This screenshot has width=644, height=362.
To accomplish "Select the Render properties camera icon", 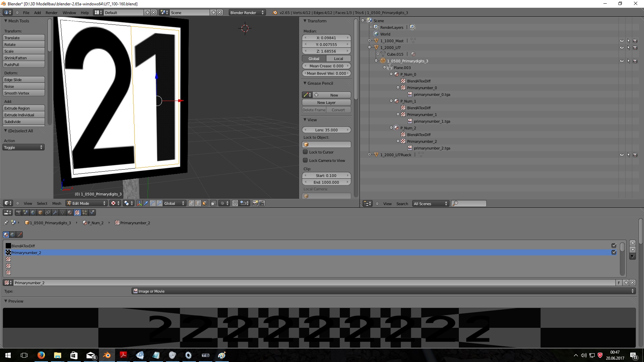I will pyautogui.click(x=18, y=213).
